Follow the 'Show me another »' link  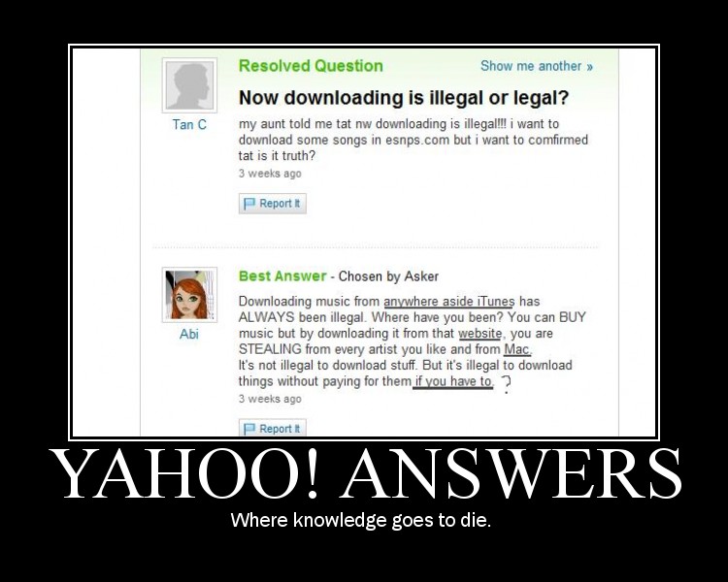(x=537, y=66)
